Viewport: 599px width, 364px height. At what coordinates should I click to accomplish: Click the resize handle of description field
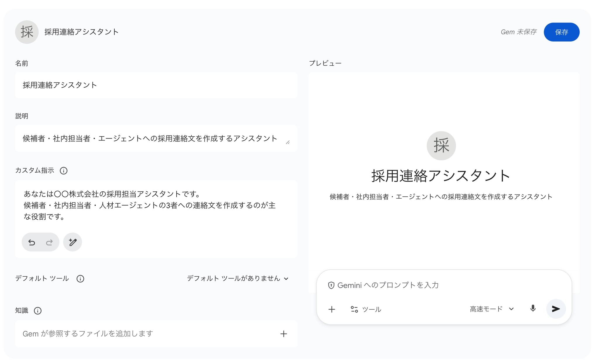click(x=288, y=142)
